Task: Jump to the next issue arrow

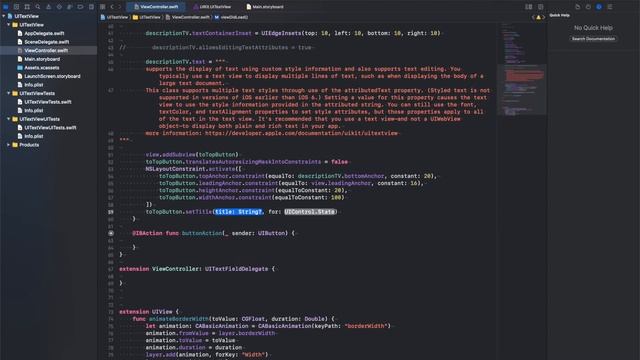Action: (x=544, y=17)
